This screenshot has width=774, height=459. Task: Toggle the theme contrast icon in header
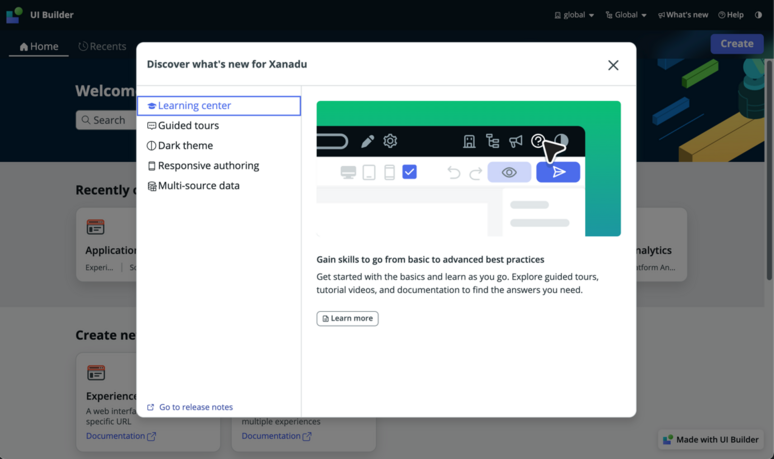(758, 15)
